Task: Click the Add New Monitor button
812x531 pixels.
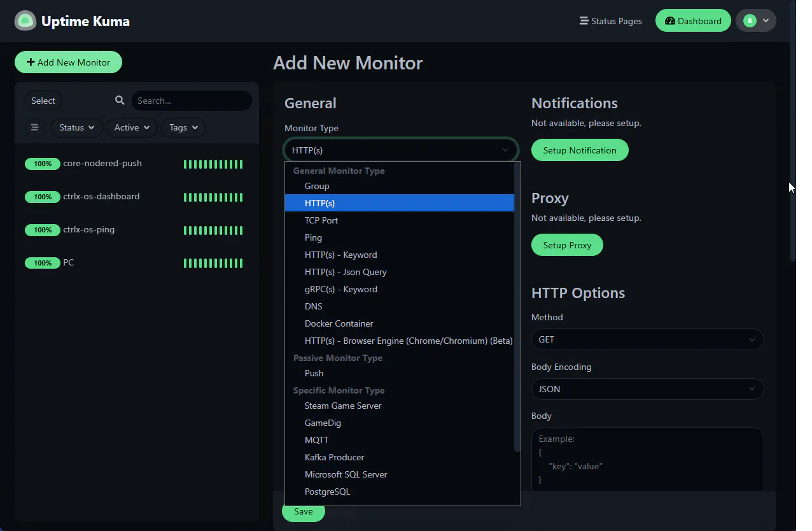Action: pyautogui.click(x=68, y=62)
